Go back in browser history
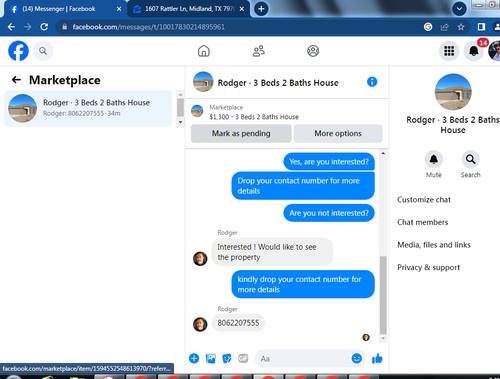Screen dimensions: 500x379 [x=11, y=27]
